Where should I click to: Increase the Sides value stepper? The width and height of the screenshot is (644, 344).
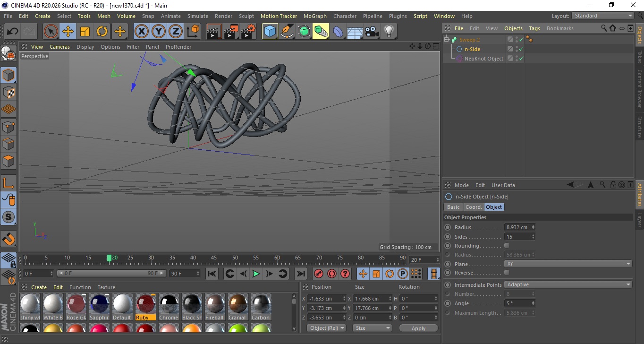click(533, 235)
